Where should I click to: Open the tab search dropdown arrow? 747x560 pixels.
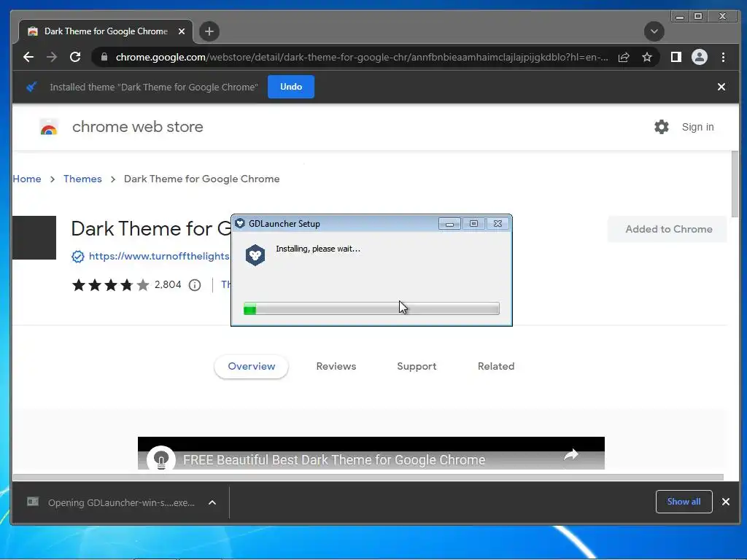pyautogui.click(x=654, y=31)
